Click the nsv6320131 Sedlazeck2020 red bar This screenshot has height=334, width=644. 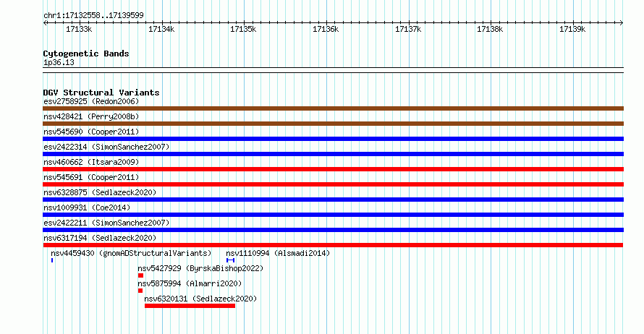point(190,306)
